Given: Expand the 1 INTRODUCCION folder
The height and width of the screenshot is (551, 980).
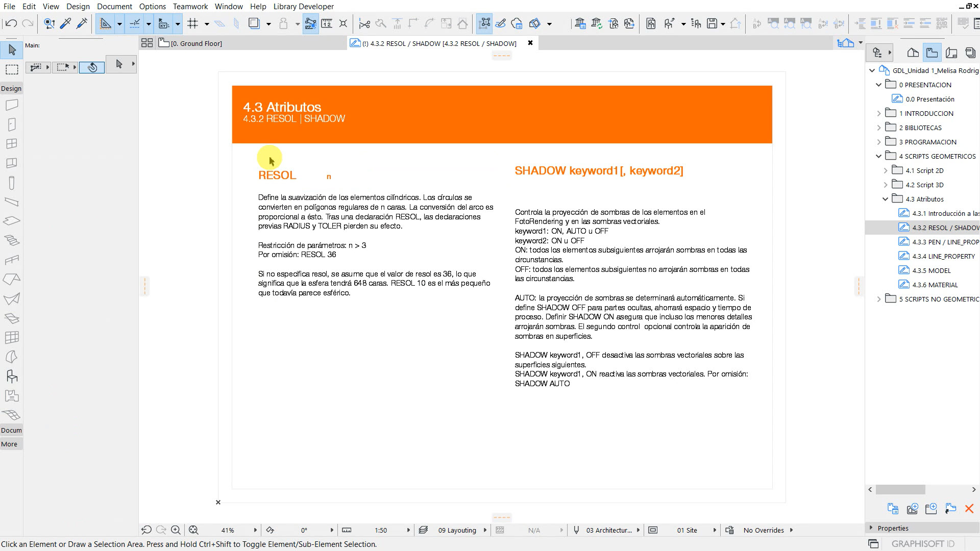Looking at the screenshot, I should coord(879,113).
